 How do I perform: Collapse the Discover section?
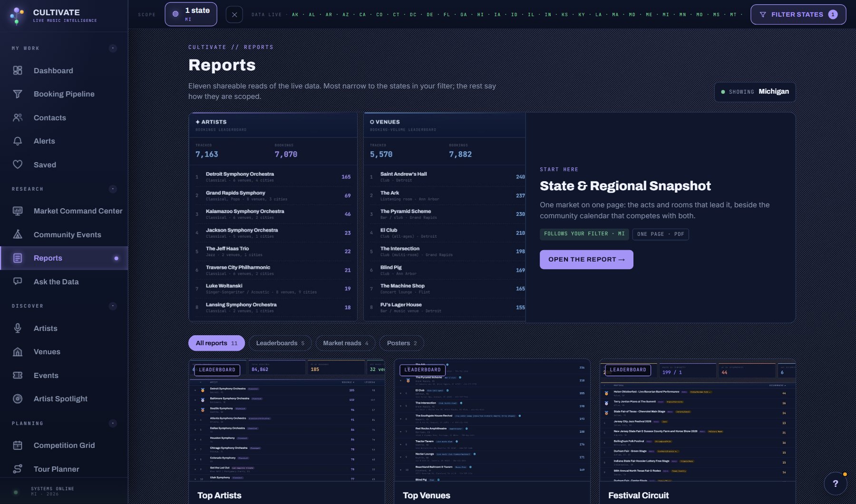113,306
